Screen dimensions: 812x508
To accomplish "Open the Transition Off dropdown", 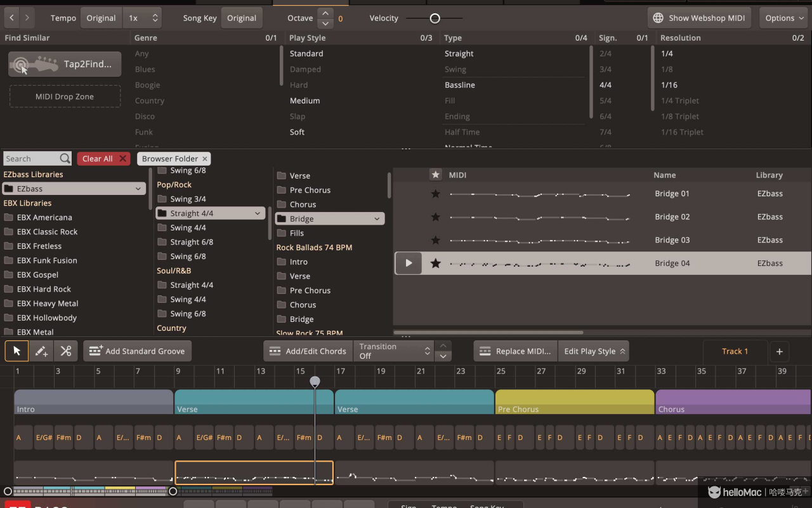I will 394,351.
